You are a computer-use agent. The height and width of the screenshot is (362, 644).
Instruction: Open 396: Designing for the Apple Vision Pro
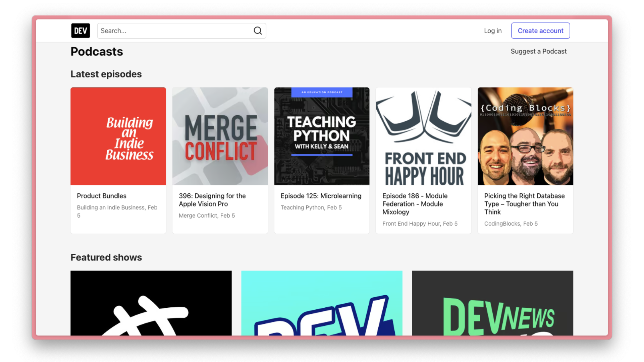coord(212,200)
